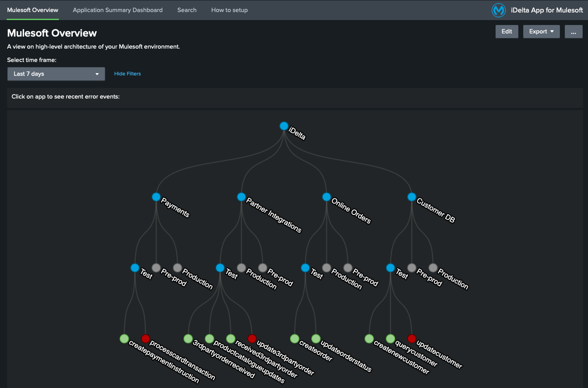The width and height of the screenshot is (588, 388).
Task: Click Production node under Payments
Action: 177,268
